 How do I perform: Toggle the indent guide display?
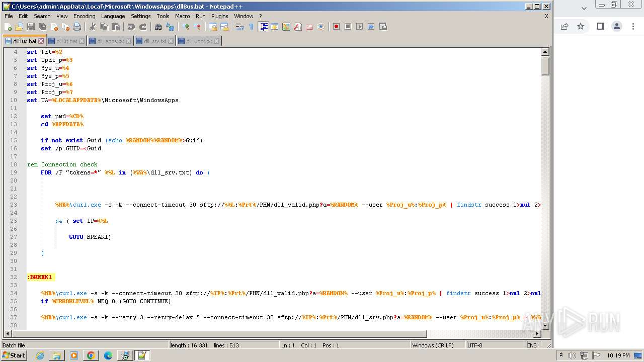point(263,27)
